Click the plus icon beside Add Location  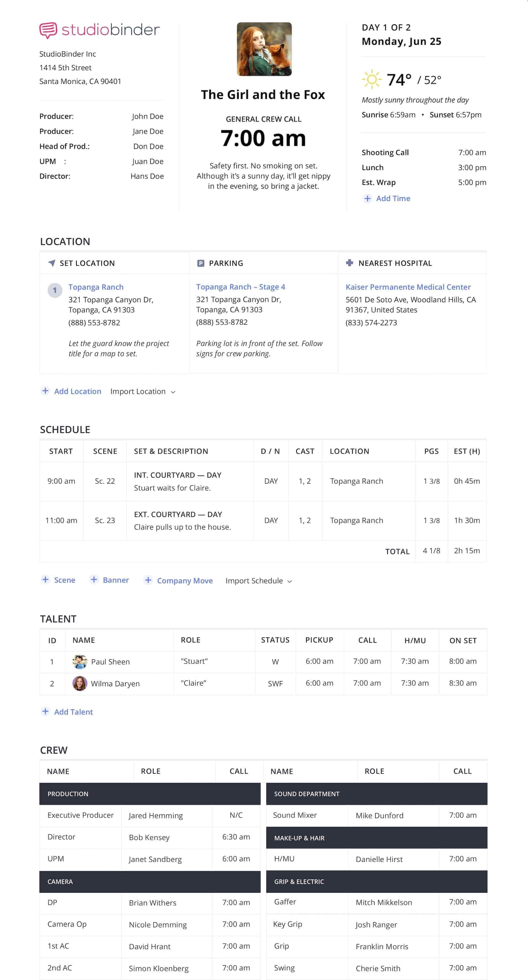coord(45,391)
